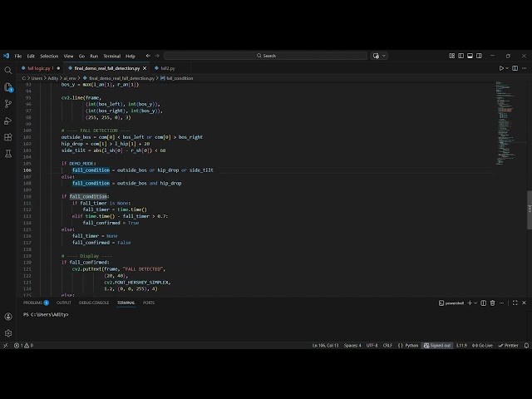This screenshot has height=399, width=532.
Task: Open the File menu
Action: point(18,56)
